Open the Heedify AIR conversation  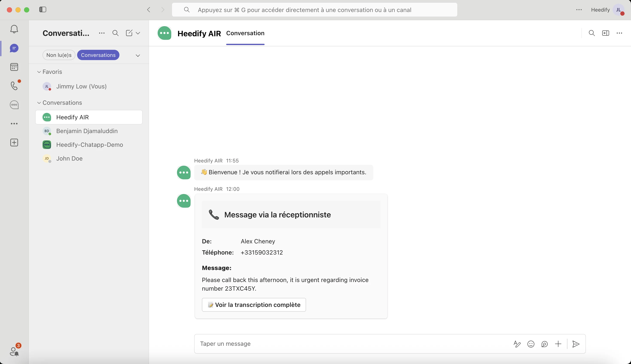[x=89, y=117]
